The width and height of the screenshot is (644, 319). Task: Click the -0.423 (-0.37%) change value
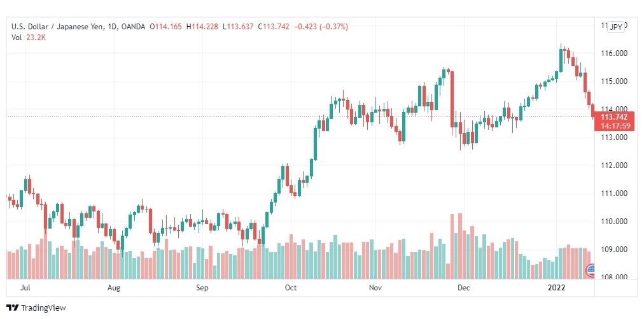[x=320, y=27]
